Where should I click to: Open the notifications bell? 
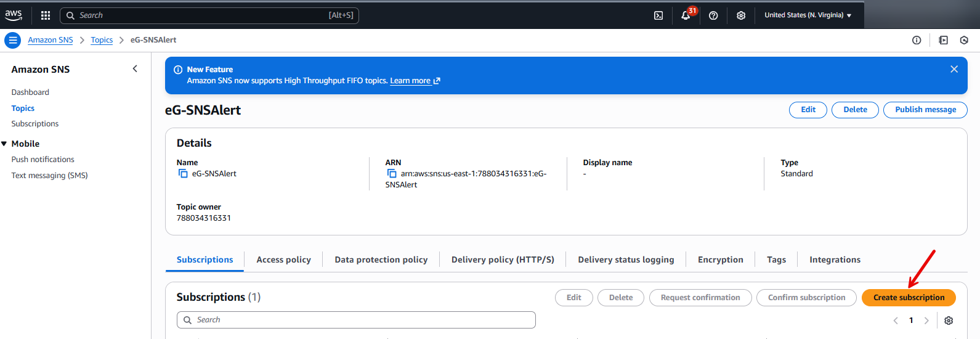click(686, 15)
